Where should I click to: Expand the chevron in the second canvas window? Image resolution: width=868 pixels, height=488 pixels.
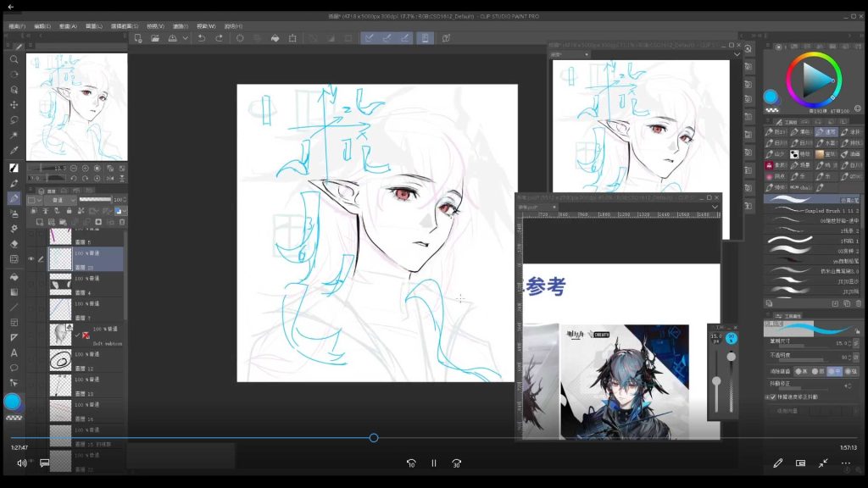[x=737, y=54]
